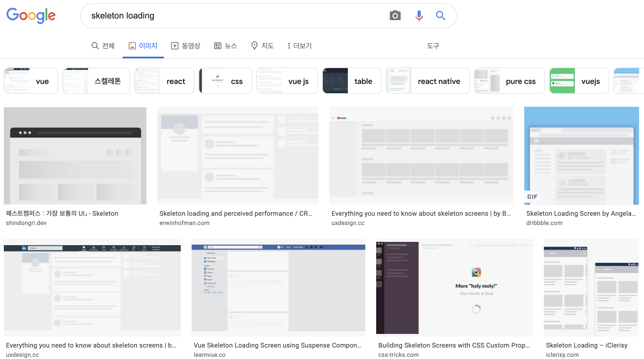This screenshot has height=359, width=644.
Task: Click the Skeleton Loading – iClerisy title
Action: click(586, 345)
